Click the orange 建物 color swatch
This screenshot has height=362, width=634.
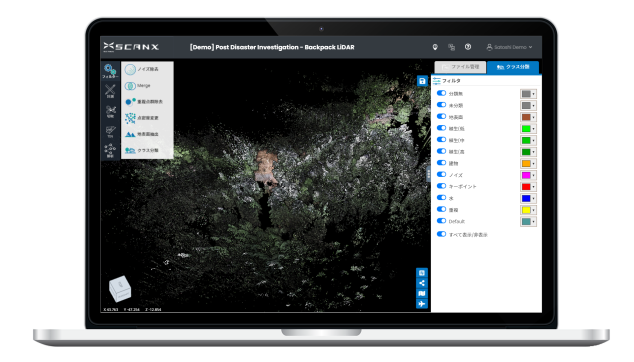tap(526, 163)
